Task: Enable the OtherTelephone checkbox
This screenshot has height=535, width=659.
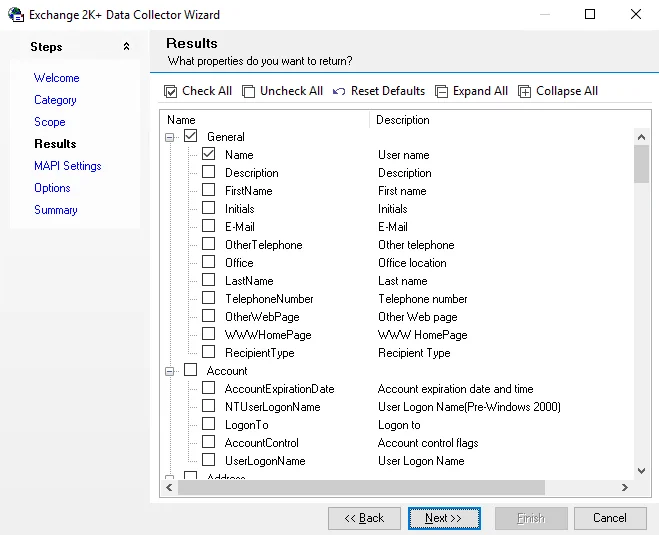Action: pos(208,244)
